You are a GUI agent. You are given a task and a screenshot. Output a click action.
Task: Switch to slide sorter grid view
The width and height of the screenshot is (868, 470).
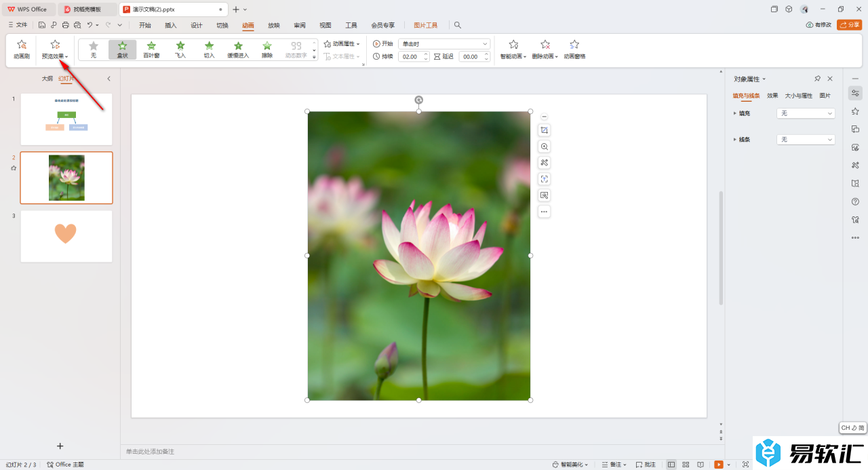click(x=686, y=465)
